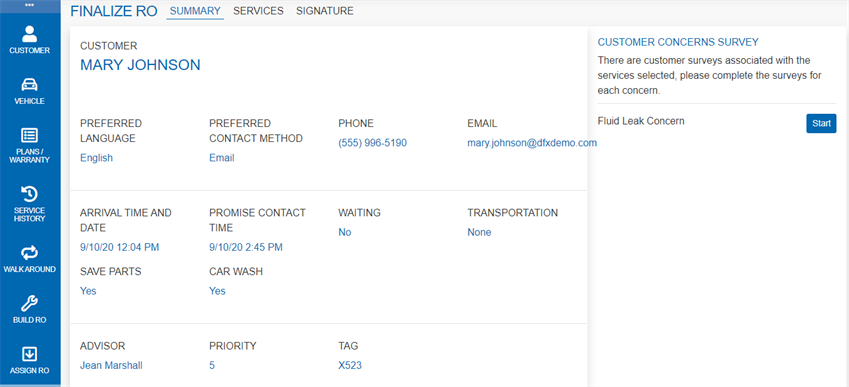
Task: Click the mary.johnson@dfxdemo.com email link
Action: click(532, 143)
